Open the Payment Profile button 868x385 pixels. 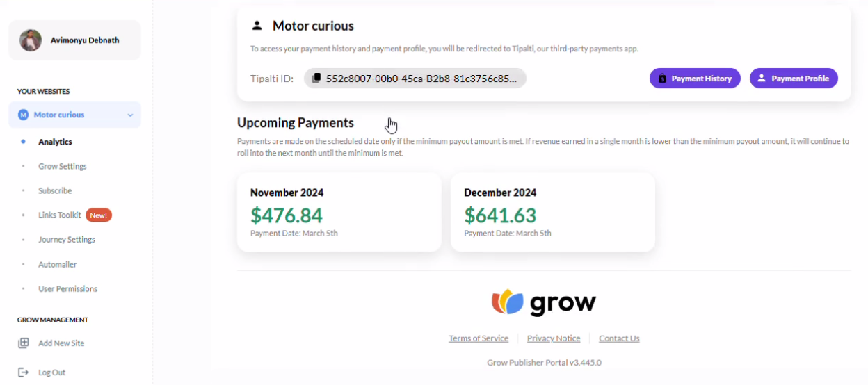[794, 79]
